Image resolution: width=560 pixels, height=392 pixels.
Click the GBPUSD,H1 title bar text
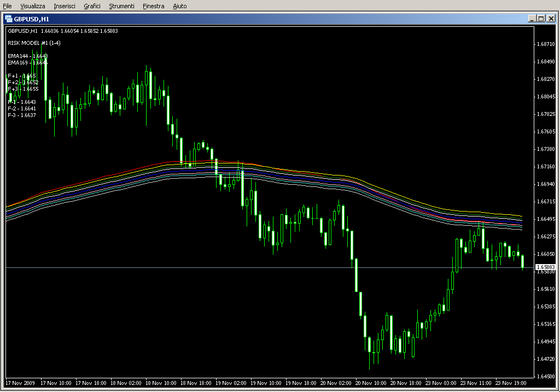click(x=31, y=19)
